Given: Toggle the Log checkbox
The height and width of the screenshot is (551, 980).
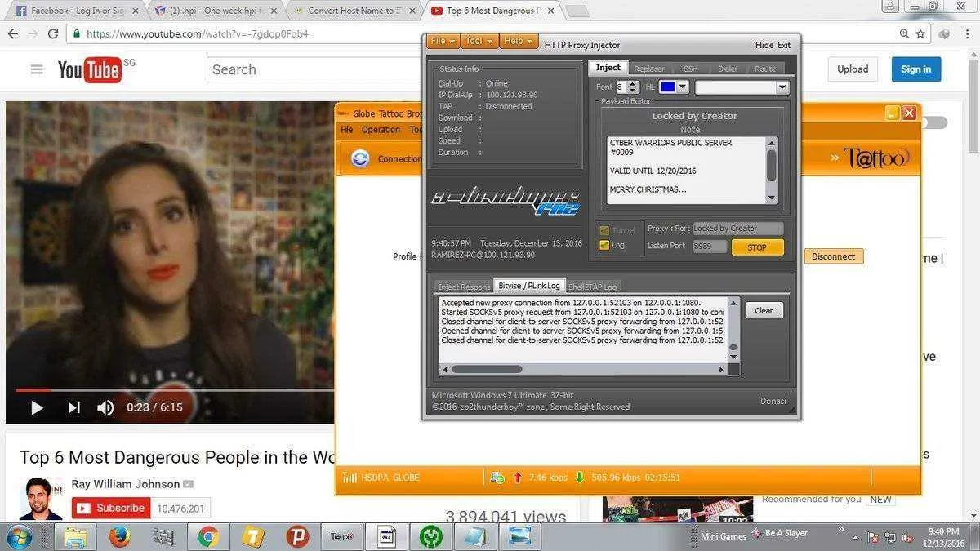Looking at the screenshot, I should click(604, 245).
